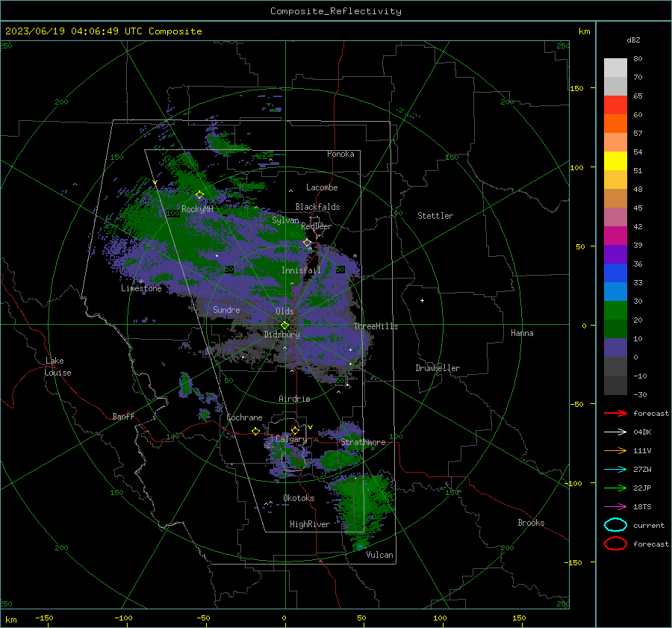Click the Ponoka town label

tap(340, 154)
